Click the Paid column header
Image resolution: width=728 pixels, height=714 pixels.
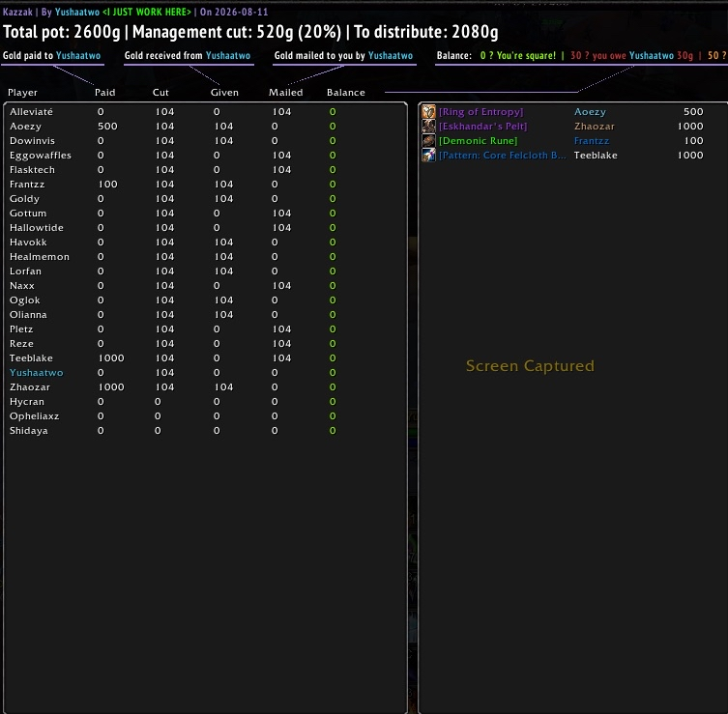(105, 93)
